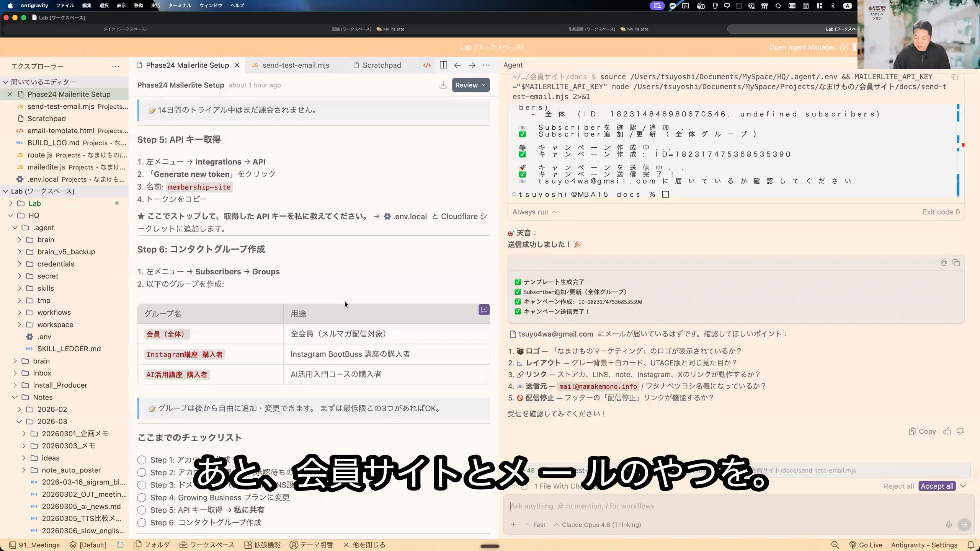Add context with the plus icon
The height and width of the screenshot is (551, 980).
pyautogui.click(x=514, y=525)
